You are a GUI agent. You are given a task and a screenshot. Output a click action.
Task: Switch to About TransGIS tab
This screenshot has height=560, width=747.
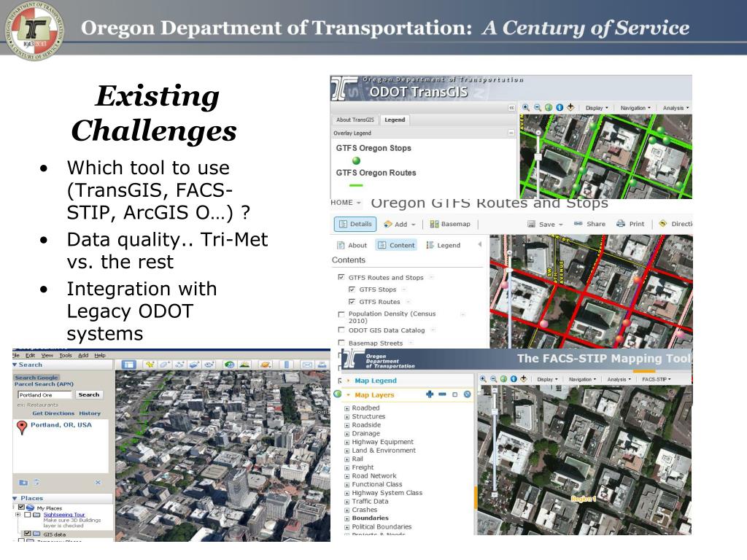click(x=355, y=120)
